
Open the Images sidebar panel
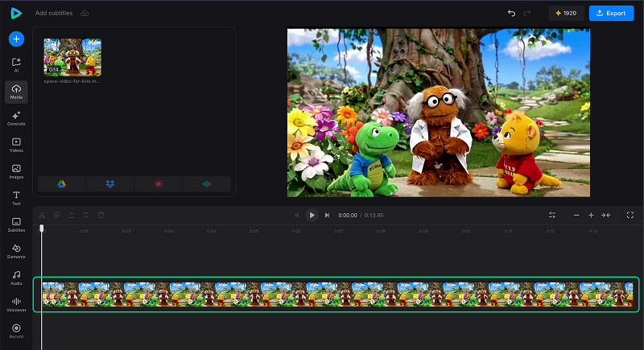(16, 171)
